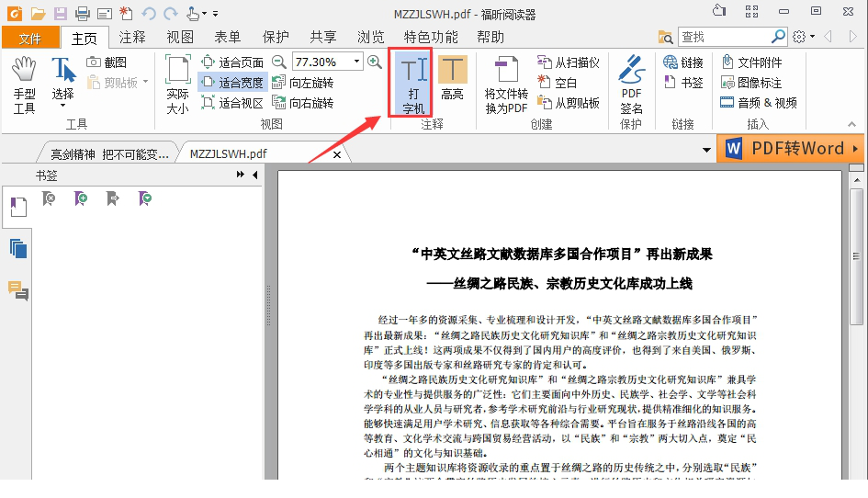The image size is (868, 498).
Task: Switch to the 表单 ribbon tab
Action: pos(228,37)
